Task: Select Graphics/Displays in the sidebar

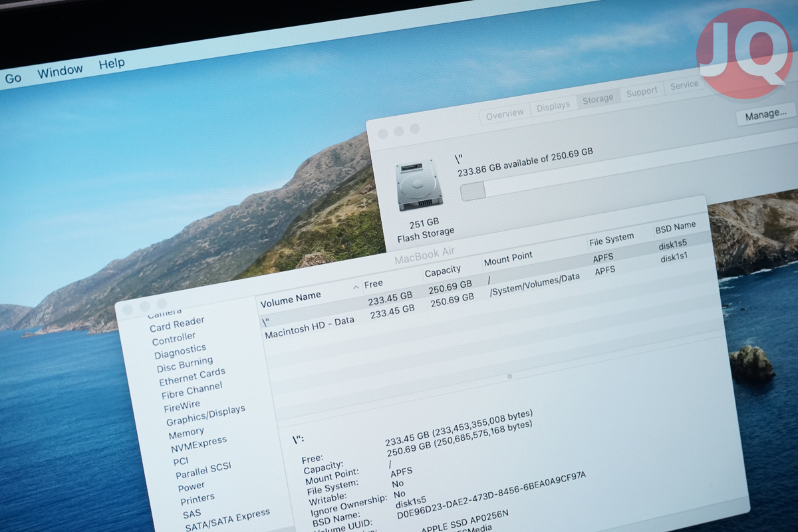Action: click(205, 415)
